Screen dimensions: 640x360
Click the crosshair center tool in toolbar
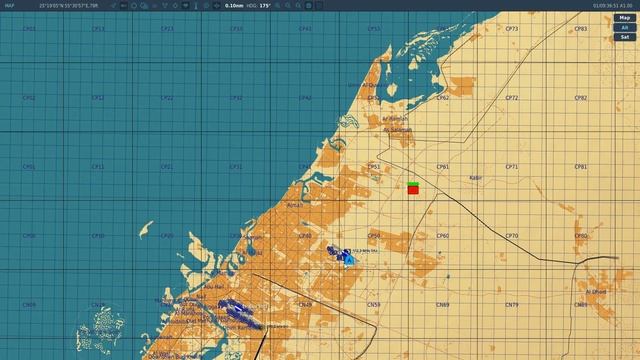(217, 6)
